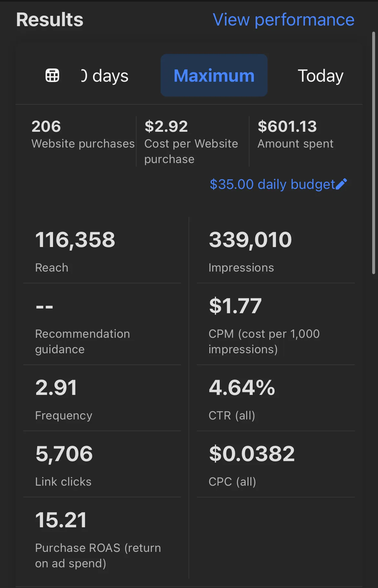Switch to the Maximum time range tab
The image size is (378, 588).
(214, 76)
